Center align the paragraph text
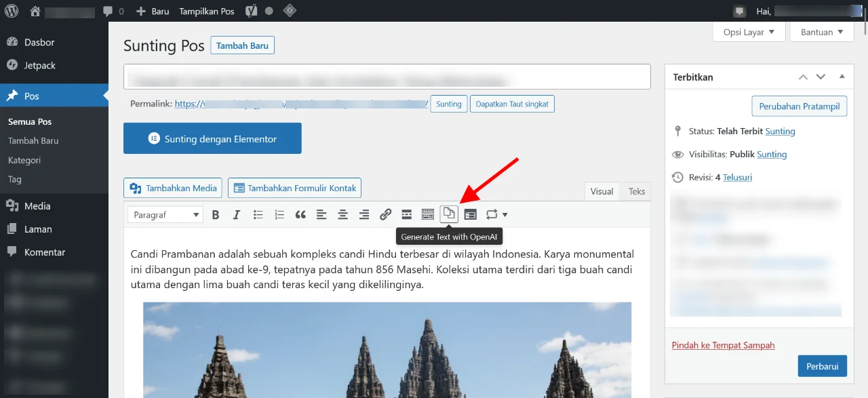The image size is (868, 398). click(343, 215)
